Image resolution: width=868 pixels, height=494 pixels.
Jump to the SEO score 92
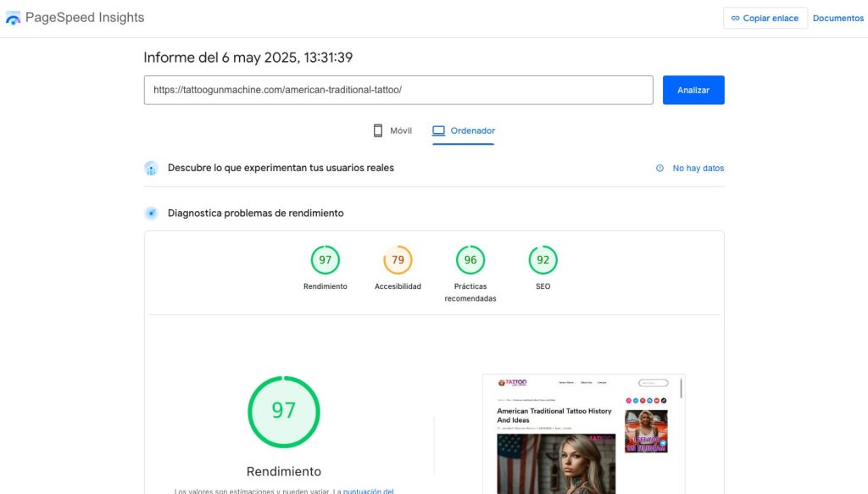[542, 260]
